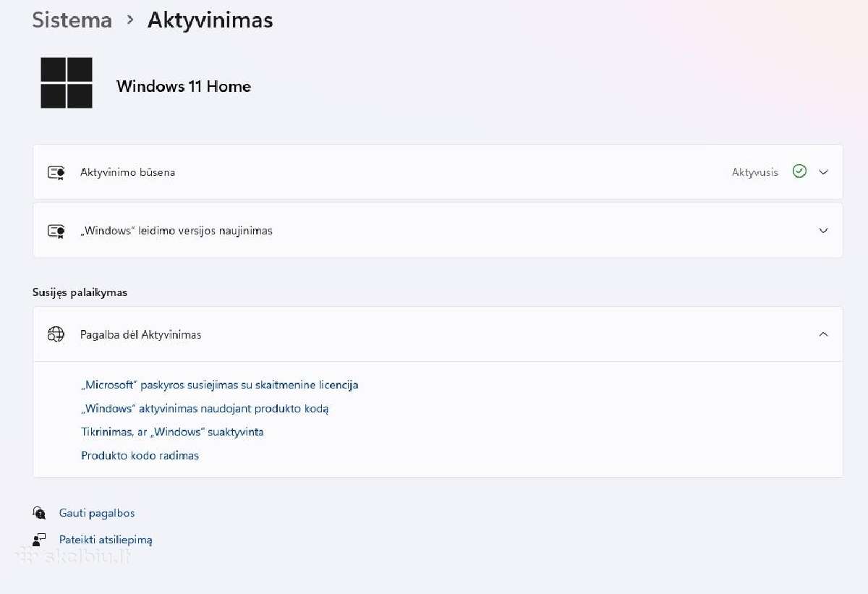
Task: Click the Aktyvinimas breadcrumb title
Action: [x=210, y=20]
